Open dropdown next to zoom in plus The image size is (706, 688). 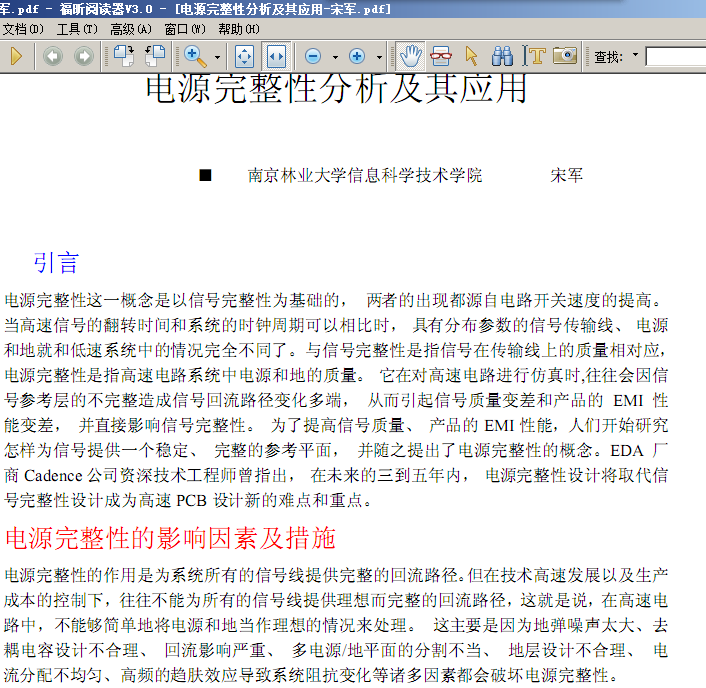379,57
